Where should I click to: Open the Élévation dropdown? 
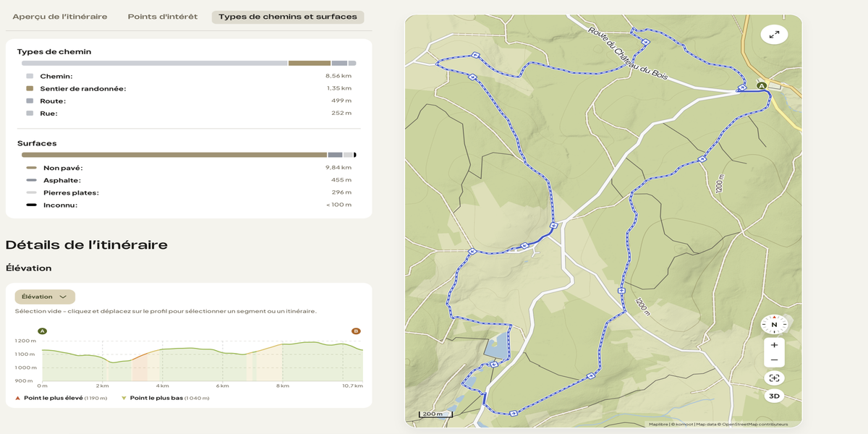click(45, 297)
